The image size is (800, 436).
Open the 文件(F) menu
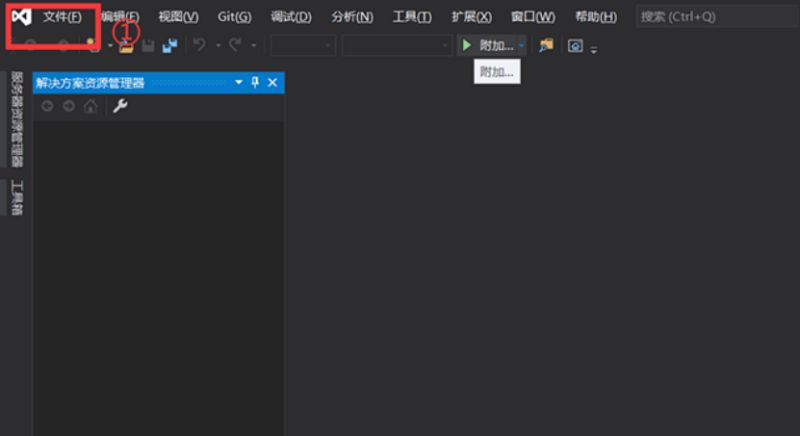click(x=62, y=17)
